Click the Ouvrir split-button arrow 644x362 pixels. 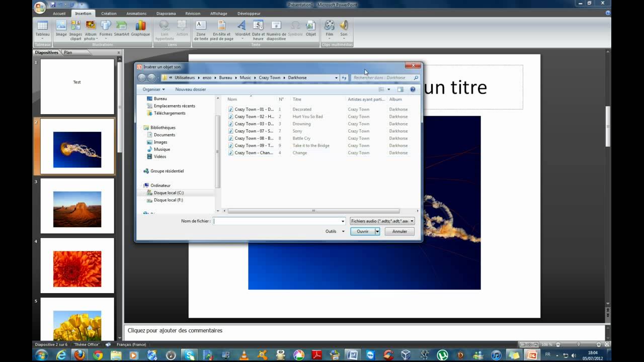point(377,231)
